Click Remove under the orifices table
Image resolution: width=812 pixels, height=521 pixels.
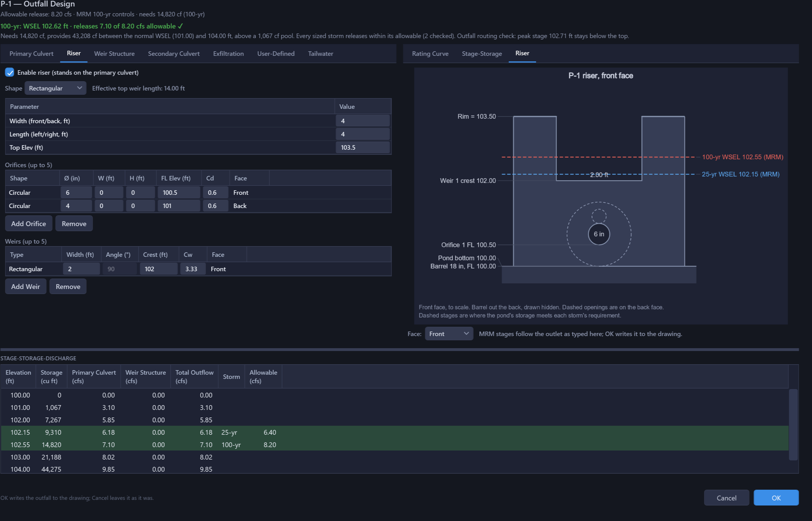pyautogui.click(x=74, y=224)
